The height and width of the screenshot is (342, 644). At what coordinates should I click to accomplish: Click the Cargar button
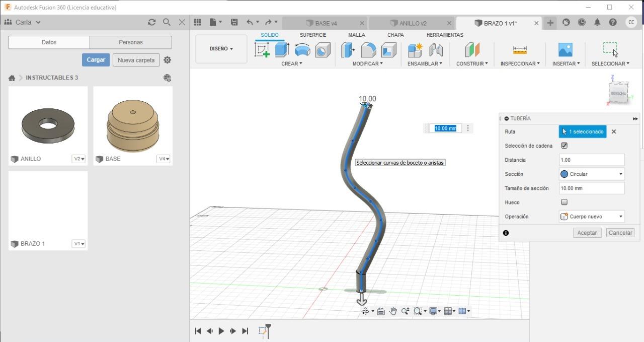pos(96,60)
